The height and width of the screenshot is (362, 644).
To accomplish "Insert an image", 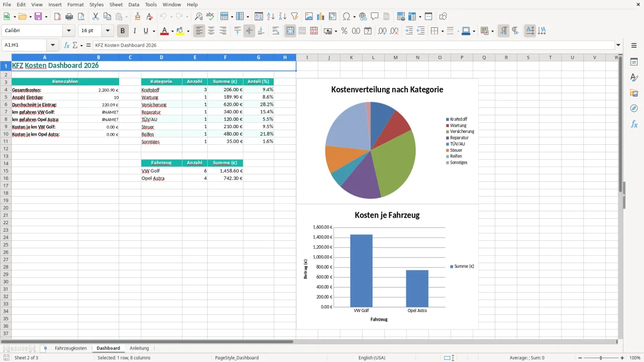I will coord(309,17).
